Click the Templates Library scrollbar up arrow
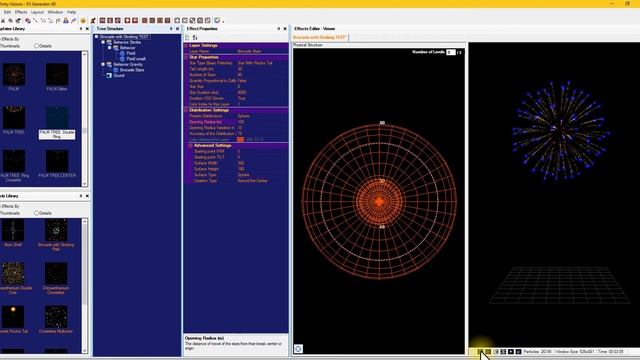The image size is (640, 360). 84,54
